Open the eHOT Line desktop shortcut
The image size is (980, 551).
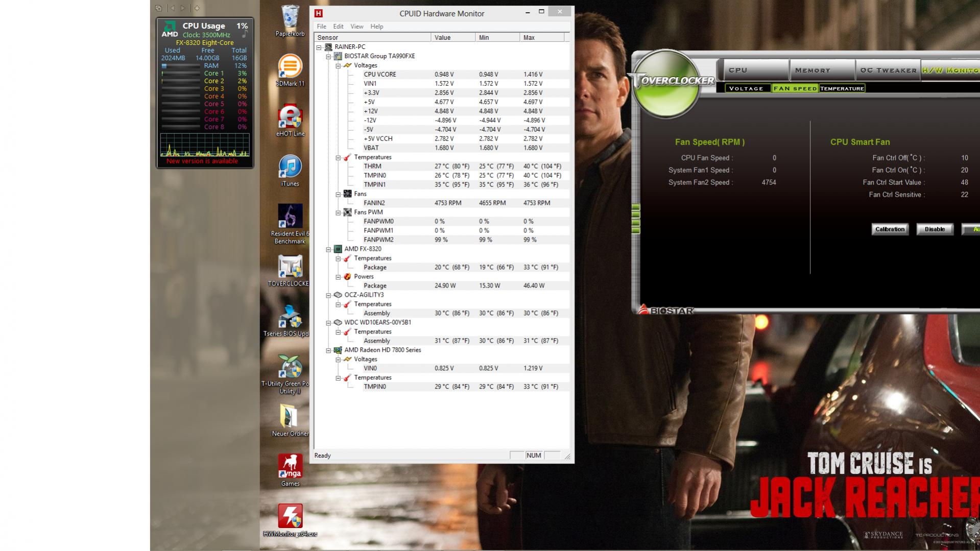(290, 121)
